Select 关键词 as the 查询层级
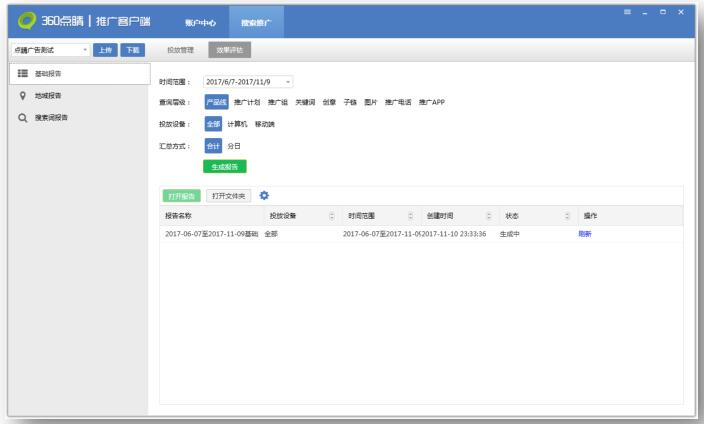Screen dimensions: 704x424 [x=304, y=102]
